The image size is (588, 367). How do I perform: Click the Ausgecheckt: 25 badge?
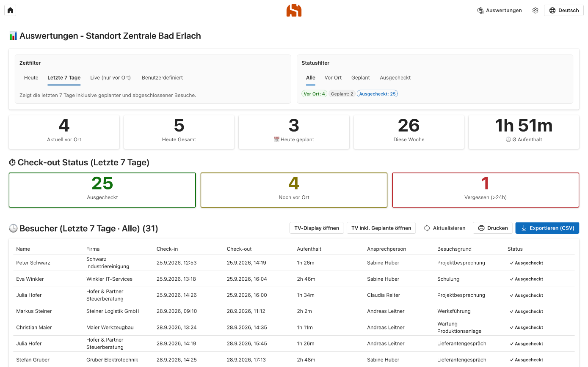click(378, 94)
